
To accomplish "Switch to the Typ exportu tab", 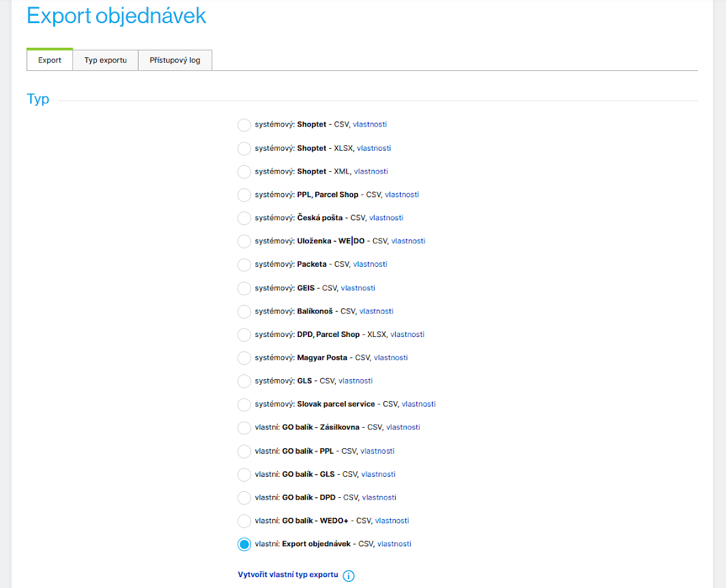I will [x=105, y=60].
